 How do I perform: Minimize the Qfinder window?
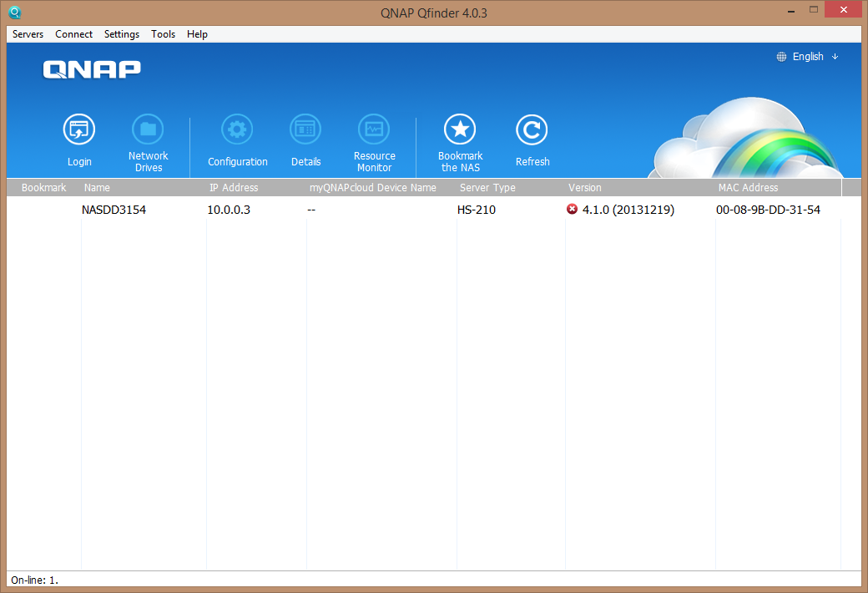click(x=791, y=11)
